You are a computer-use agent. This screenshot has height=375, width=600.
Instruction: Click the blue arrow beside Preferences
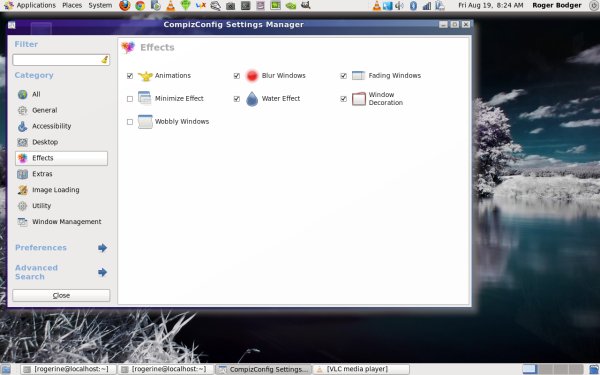(x=102, y=248)
